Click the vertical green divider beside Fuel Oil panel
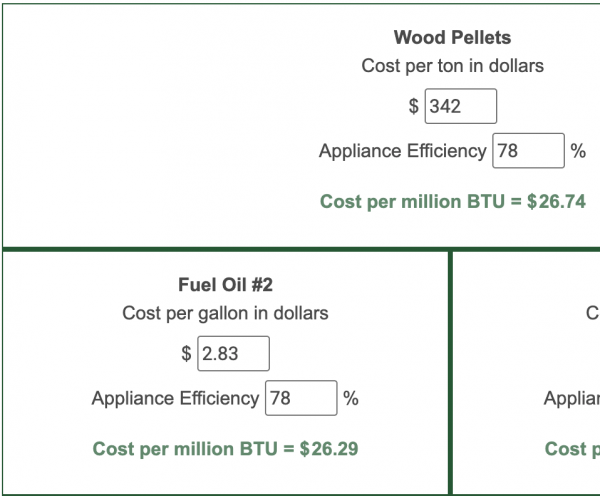The width and height of the screenshot is (600, 496). (x=451, y=370)
